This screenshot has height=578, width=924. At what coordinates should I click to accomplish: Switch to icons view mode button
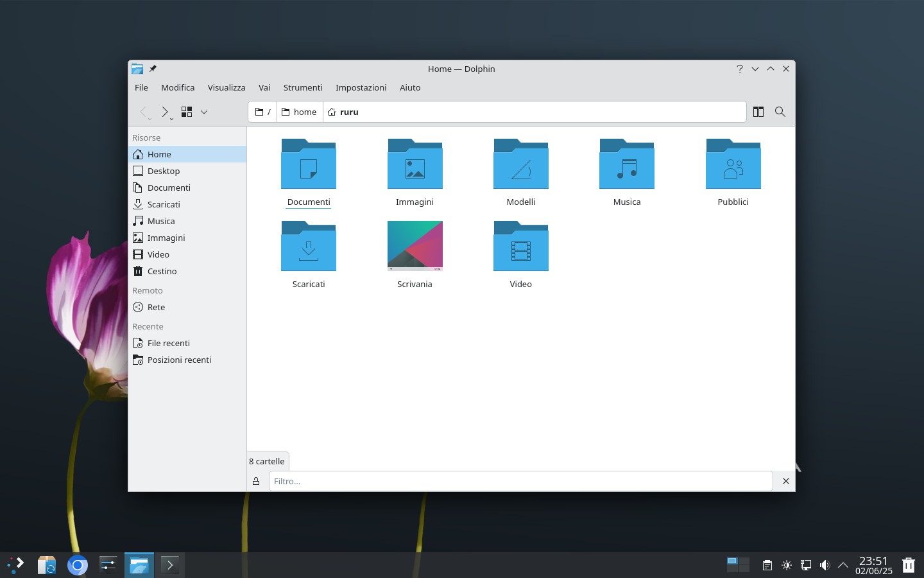click(x=187, y=112)
